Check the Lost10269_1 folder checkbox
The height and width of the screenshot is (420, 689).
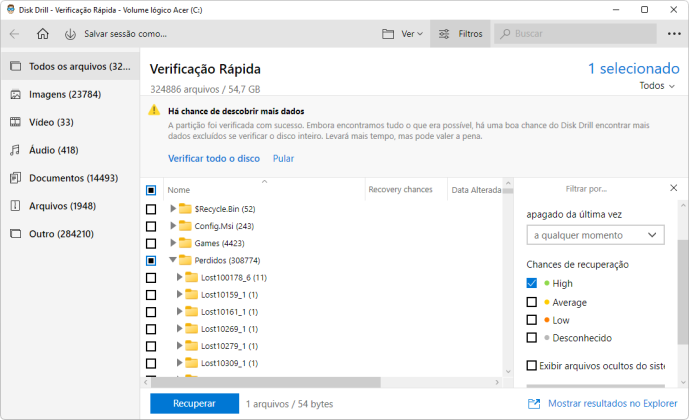coord(151,329)
